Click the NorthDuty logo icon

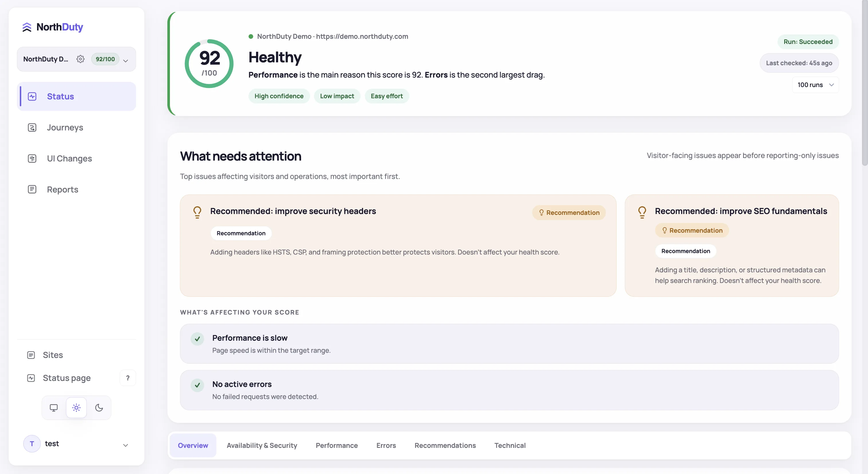[x=27, y=27]
